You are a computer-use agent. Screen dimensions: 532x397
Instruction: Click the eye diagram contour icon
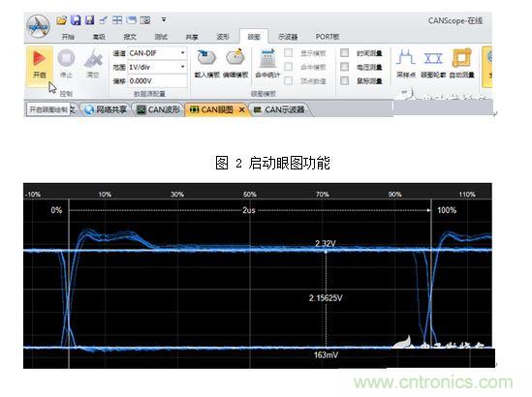tap(433, 58)
